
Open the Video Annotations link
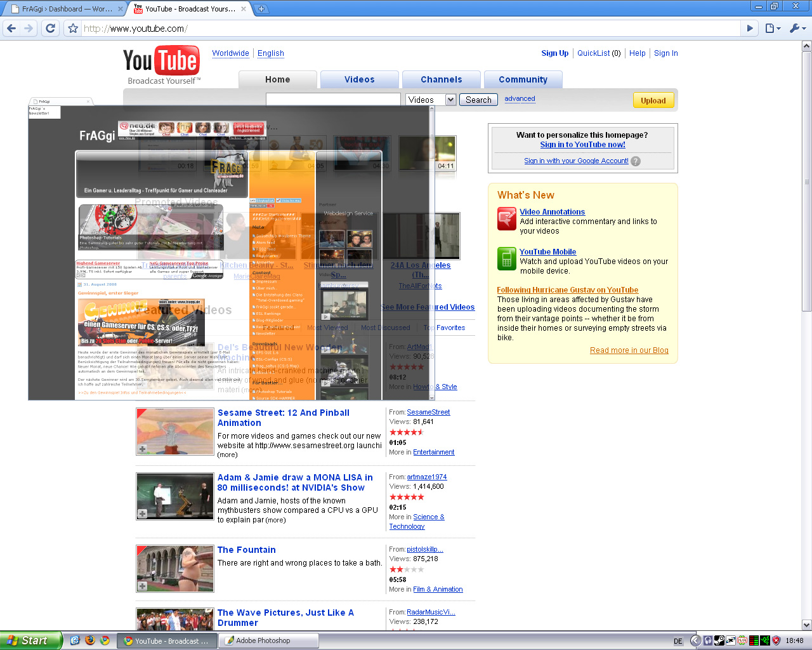pyautogui.click(x=553, y=212)
